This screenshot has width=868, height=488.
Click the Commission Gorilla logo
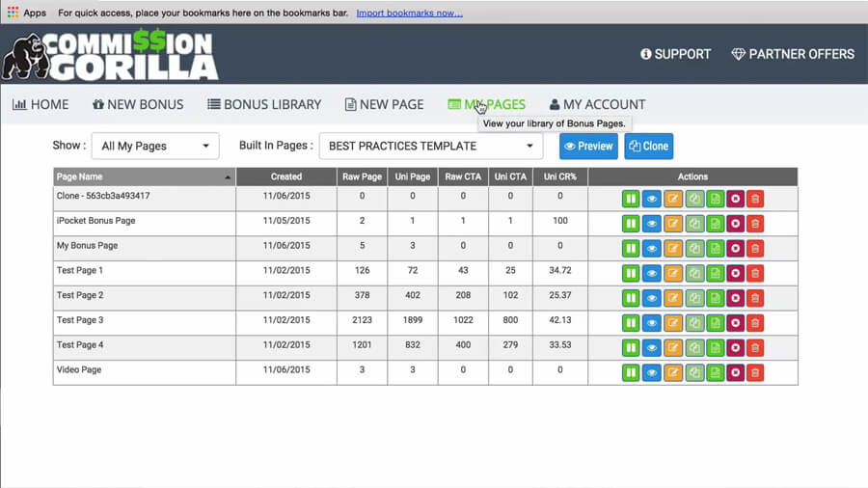coord(110,56)
